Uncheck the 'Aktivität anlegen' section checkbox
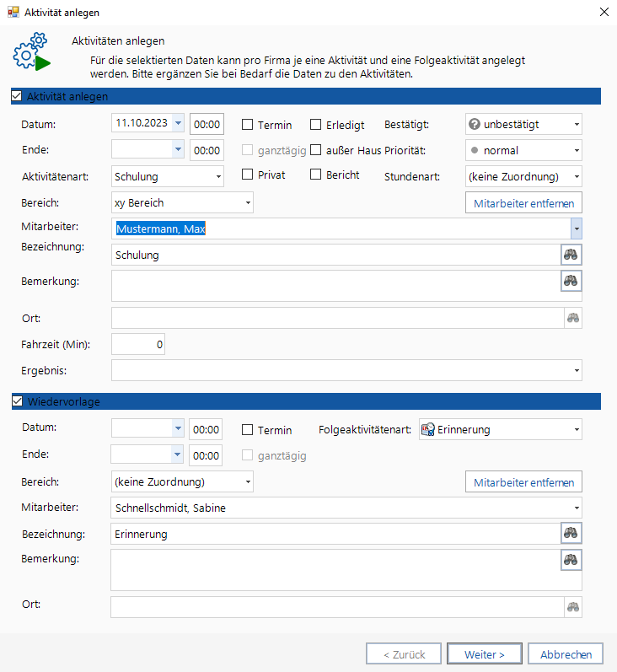The image size is (617, 672). 17,96
